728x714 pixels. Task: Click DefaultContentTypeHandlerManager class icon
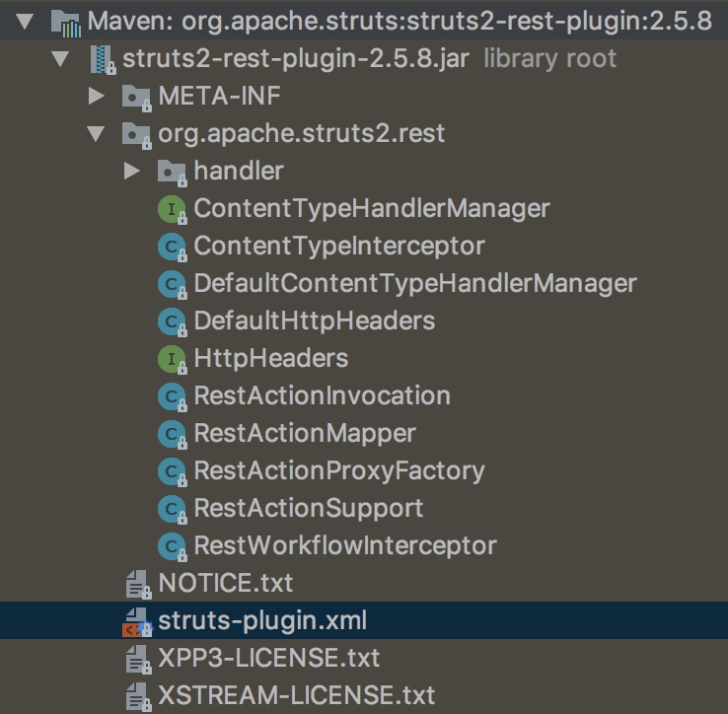173,285
